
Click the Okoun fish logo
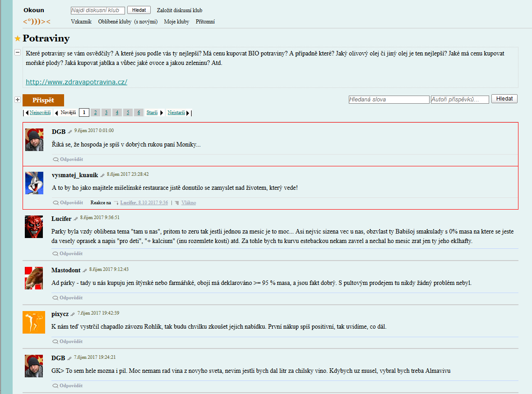[x=37, y=22]
